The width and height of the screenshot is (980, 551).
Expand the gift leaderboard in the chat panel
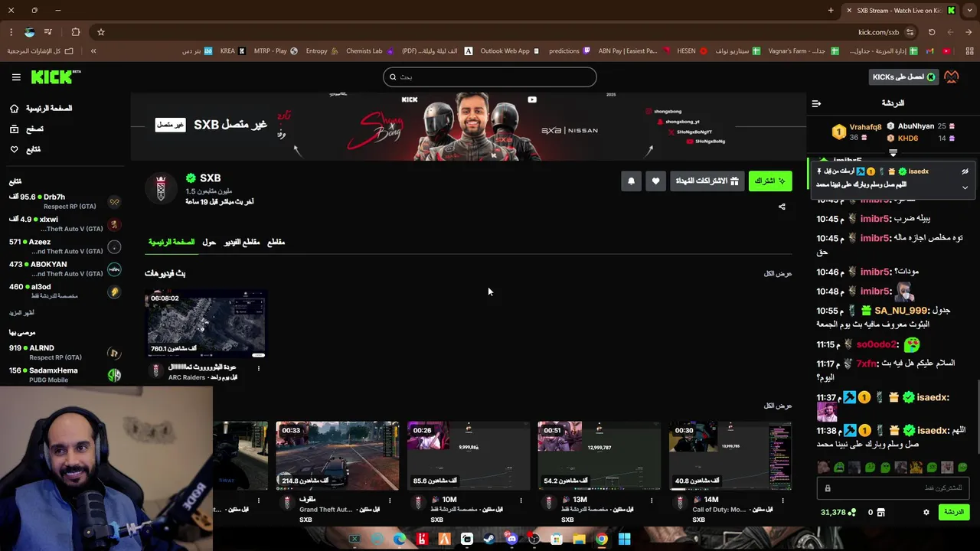893,153
